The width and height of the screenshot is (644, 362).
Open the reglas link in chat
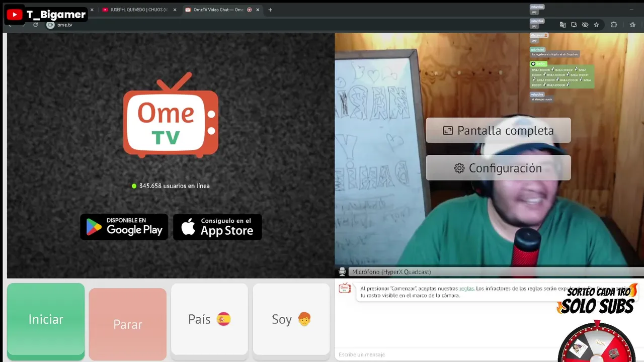pyautogui.click(x=466, y=289)
